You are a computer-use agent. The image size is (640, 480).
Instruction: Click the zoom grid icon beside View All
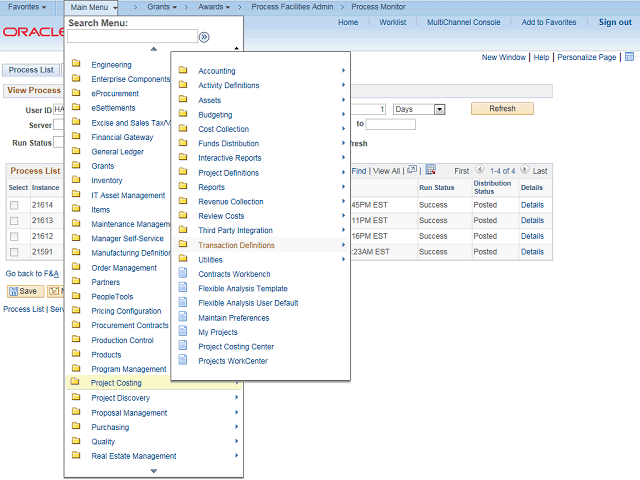click(x=411, y=171)
